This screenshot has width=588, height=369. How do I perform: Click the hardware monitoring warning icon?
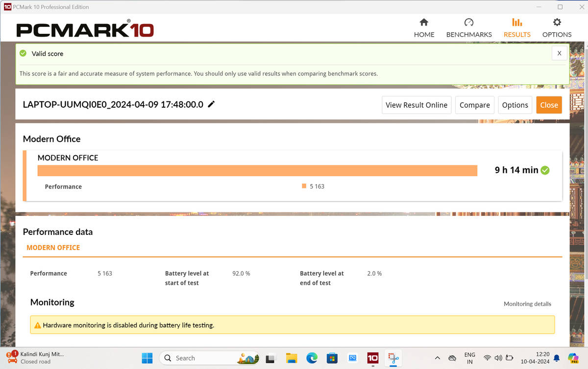click(37, 325)
